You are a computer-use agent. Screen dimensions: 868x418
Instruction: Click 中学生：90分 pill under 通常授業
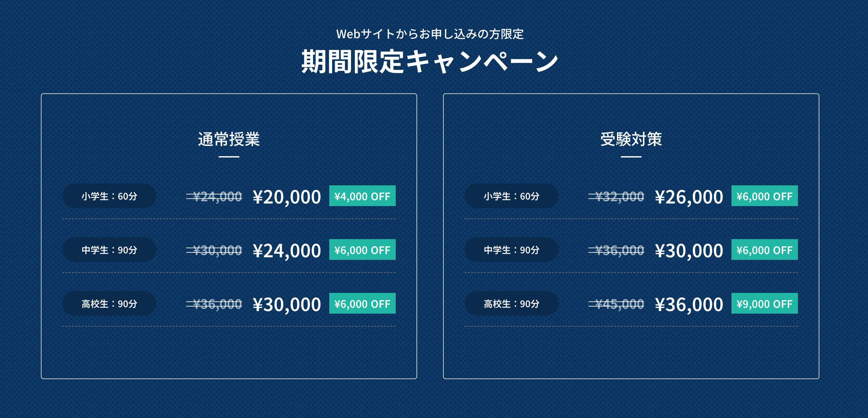point(109,250)
